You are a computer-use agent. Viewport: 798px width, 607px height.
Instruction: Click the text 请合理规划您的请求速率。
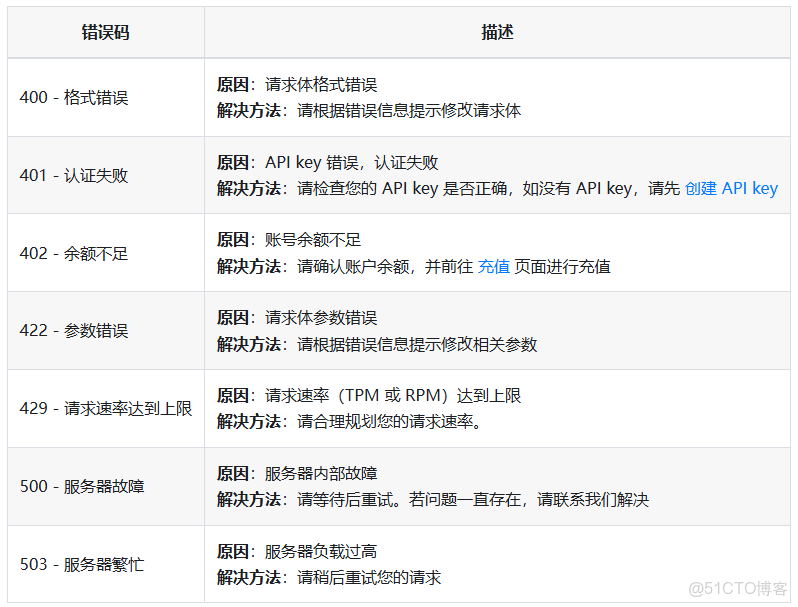point(390,422)
